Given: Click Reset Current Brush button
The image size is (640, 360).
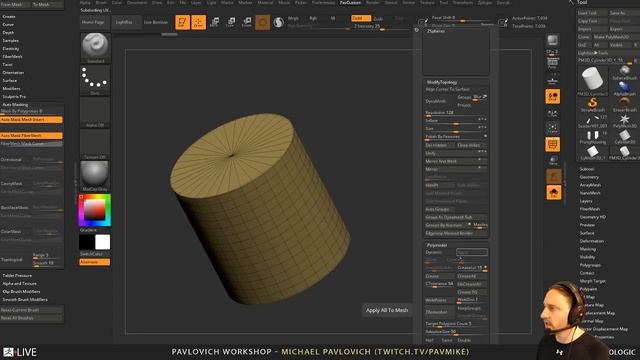Looking at the screenshot, I should pyautogui.click(x=31, y=310).
